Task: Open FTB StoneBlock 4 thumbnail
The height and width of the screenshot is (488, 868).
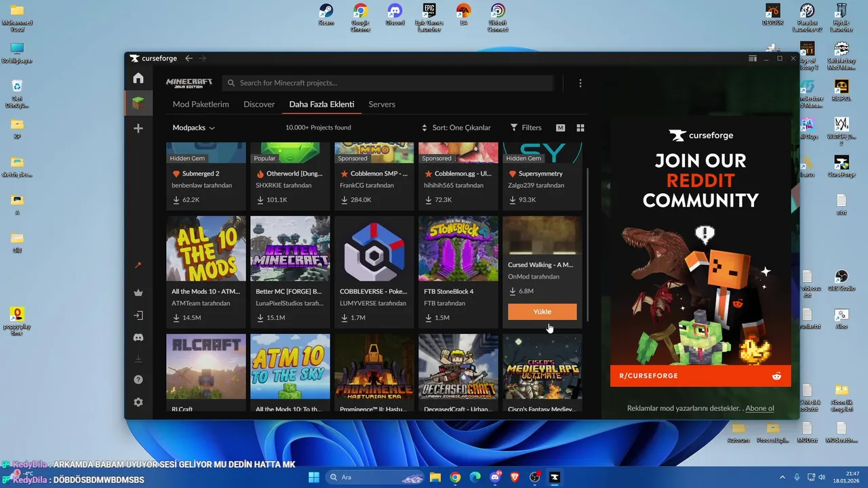Action: (x=458, y=249)
